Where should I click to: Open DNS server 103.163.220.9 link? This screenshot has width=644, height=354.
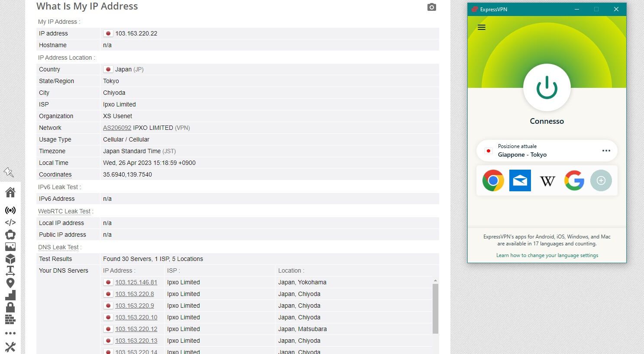coord(135,306)
